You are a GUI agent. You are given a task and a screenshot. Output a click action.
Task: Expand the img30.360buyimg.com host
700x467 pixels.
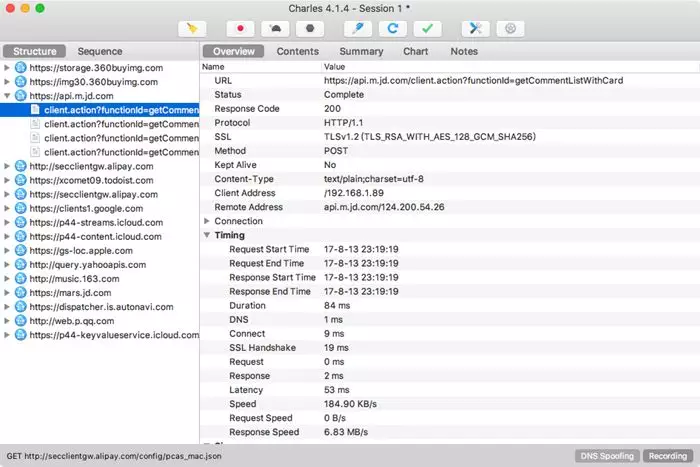coord(7,82)
